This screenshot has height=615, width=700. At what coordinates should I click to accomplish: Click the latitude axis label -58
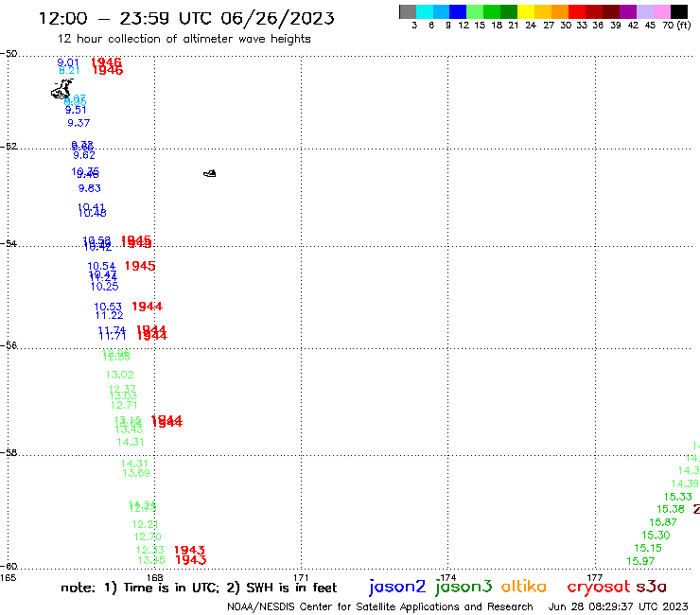9,453
